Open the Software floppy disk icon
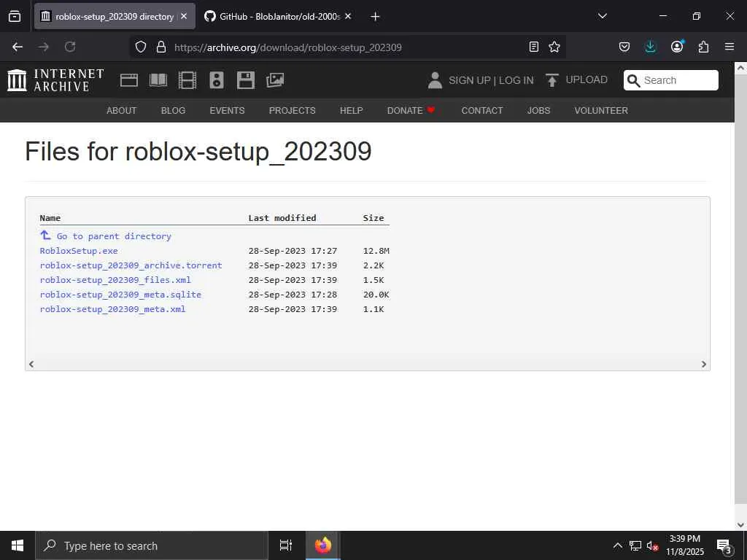Screen dimensions: 747x560 pos(246,80)
